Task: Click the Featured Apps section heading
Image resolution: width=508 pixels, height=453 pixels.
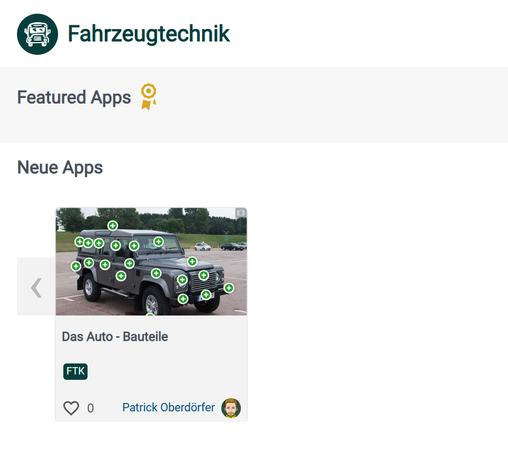Action: 74,97
